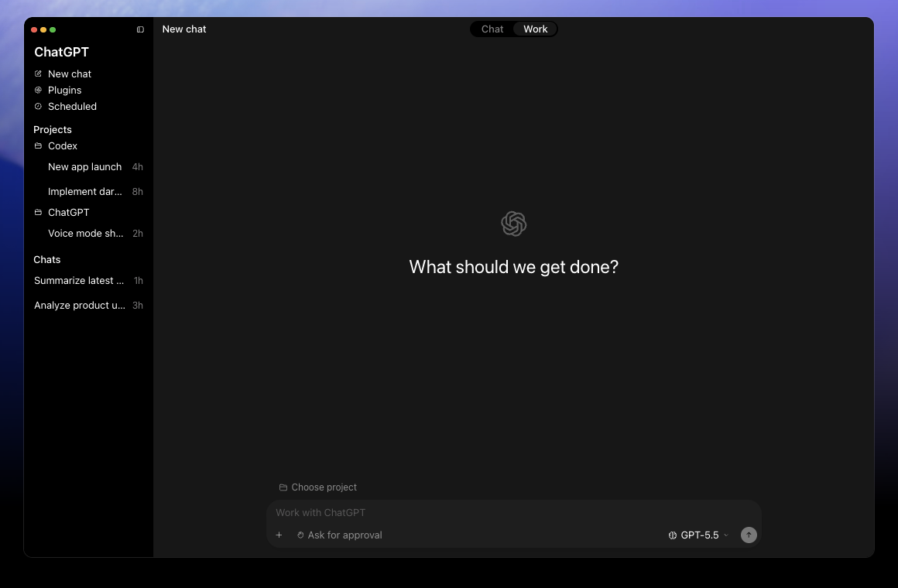
Task: Click the folder icon beside Choose project
Action: point(283,487)
